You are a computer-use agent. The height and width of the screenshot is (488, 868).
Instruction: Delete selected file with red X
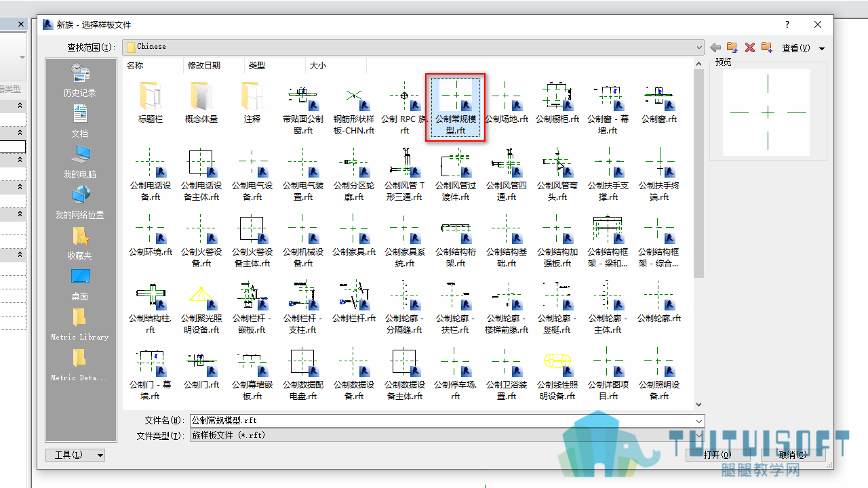coord(750,47)
